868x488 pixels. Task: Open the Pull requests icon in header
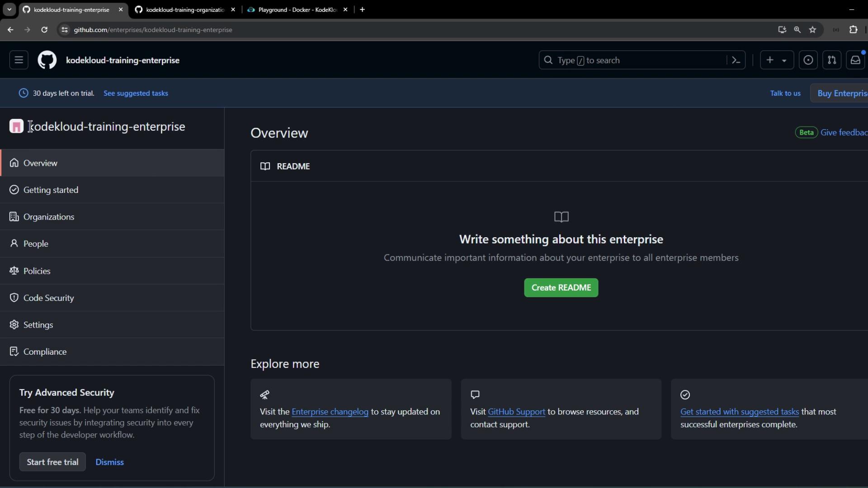(x=831, y=60)
